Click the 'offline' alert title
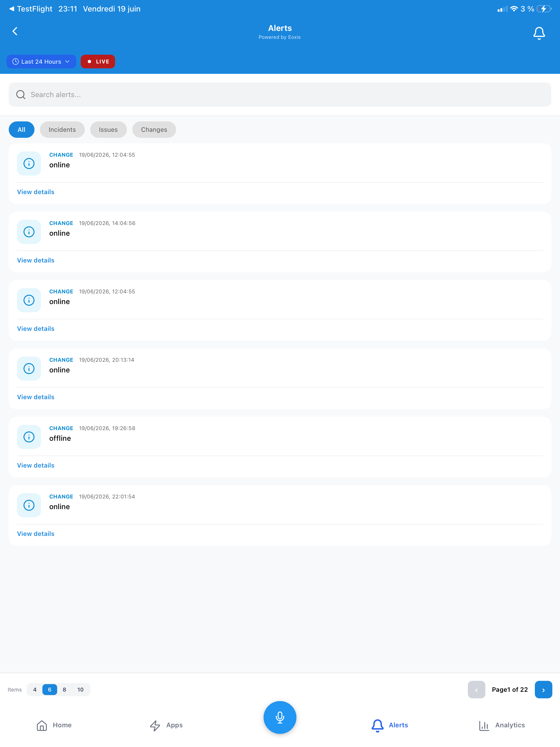The height and width of the screenshot is (747, 560). pos(60,438)
